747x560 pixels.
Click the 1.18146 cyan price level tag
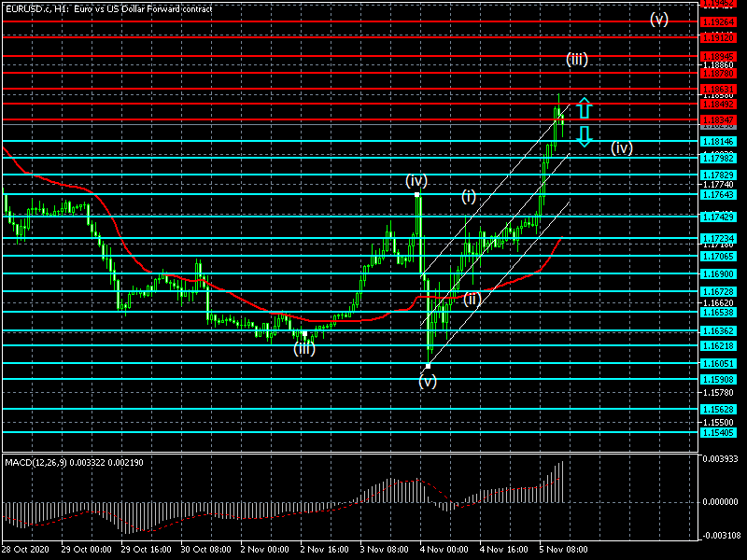(x=718, y=141)
